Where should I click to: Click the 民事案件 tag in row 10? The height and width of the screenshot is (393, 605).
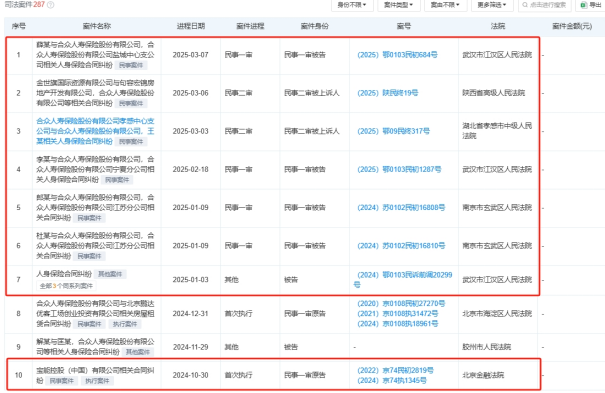tap(62, 381)
